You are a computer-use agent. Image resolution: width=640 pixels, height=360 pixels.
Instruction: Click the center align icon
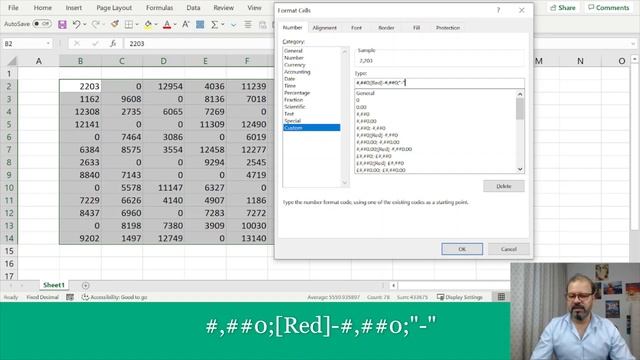pos(247,24)
